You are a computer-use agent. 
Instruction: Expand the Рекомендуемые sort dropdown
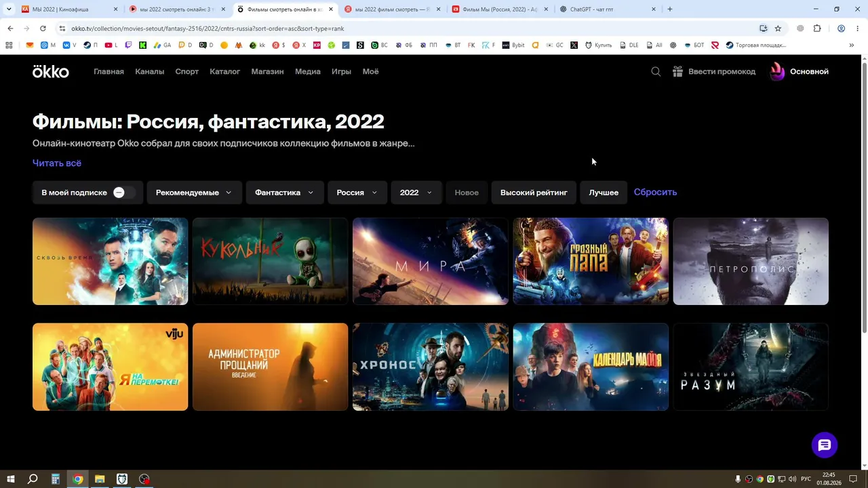193,192
